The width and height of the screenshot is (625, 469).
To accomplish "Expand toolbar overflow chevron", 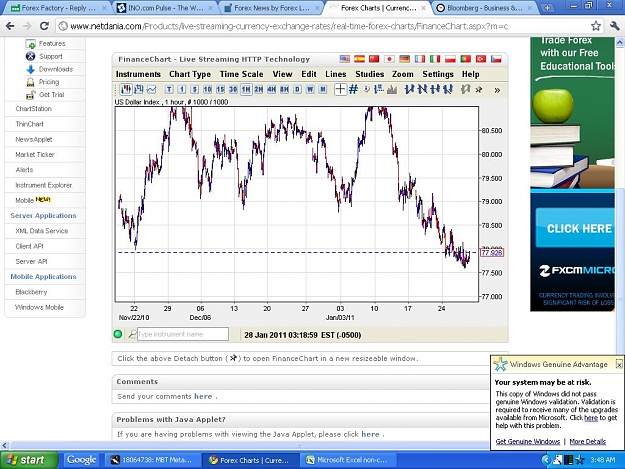I will (x=497, y=90).
